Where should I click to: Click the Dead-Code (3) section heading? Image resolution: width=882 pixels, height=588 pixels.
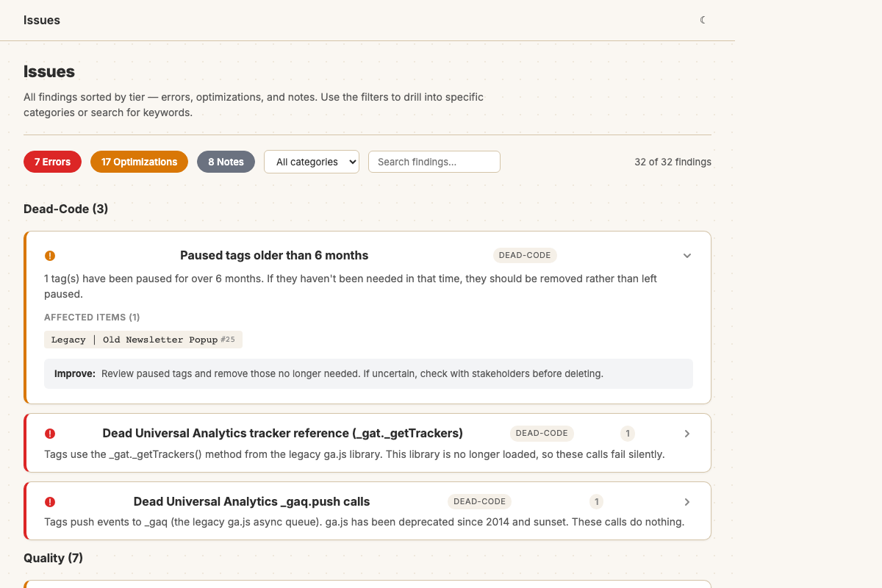coord(65,209)
